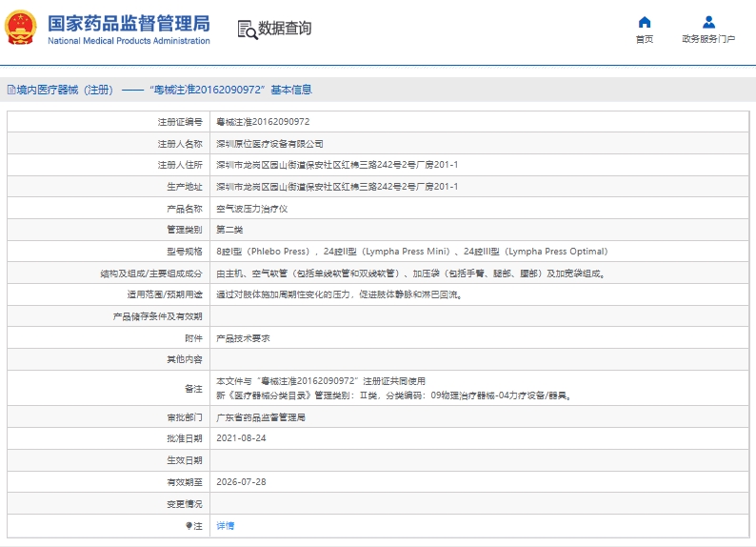Click the bullet icon beside 注
Image resolution: width=756 pixels, height=547 pixels.
click(189, 526)
